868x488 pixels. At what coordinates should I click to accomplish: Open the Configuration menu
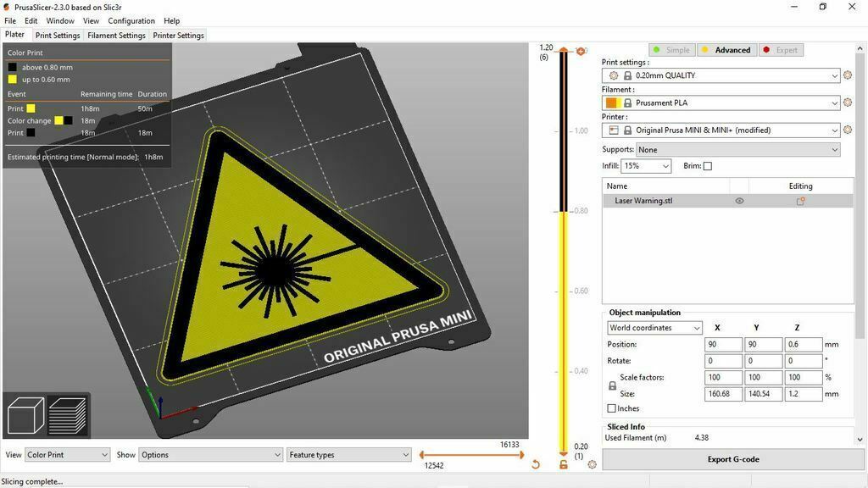click(x=131, y=20)
